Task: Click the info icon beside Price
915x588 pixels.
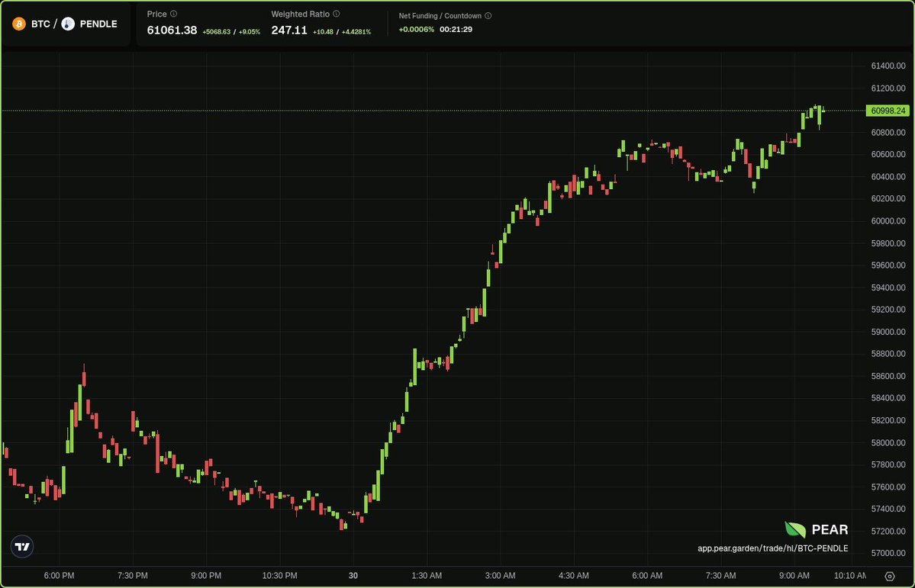Action: coord(173,14)
